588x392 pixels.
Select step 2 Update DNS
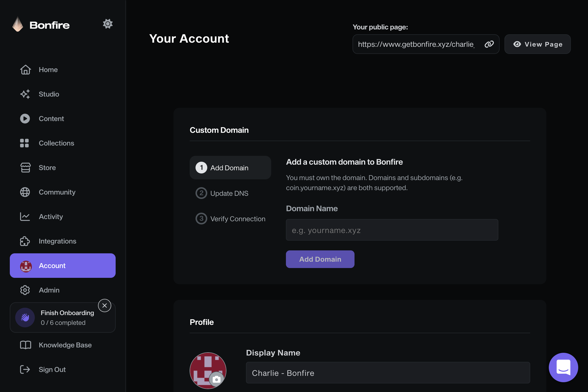[230, 193]
